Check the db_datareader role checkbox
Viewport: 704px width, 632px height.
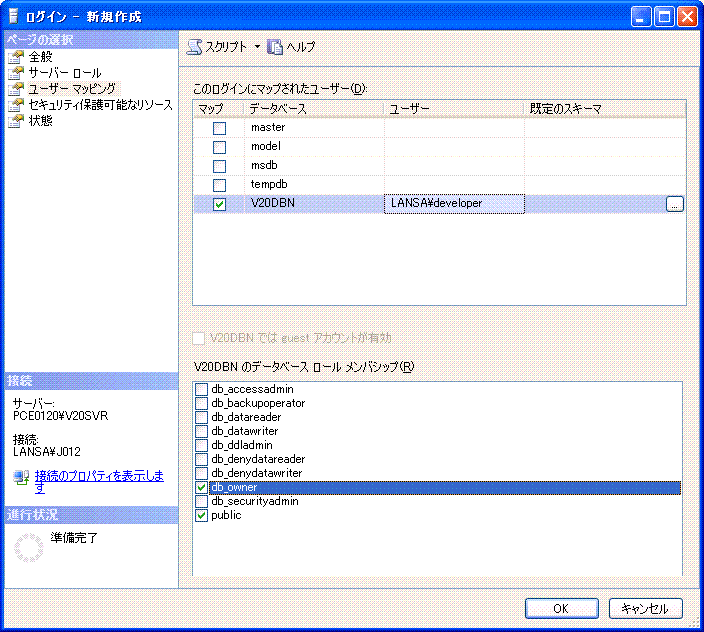tap(202, 417)
